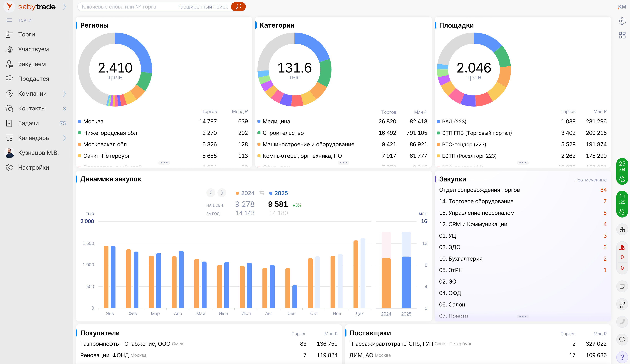Open the Участвуем sidebar section
Screen dimensions: 630x364
(x=33, y=49)
